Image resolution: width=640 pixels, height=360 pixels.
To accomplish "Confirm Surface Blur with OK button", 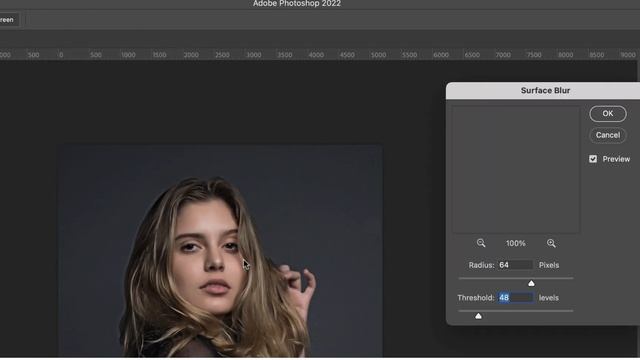I will pyautogui.click(x=608, y=113).
